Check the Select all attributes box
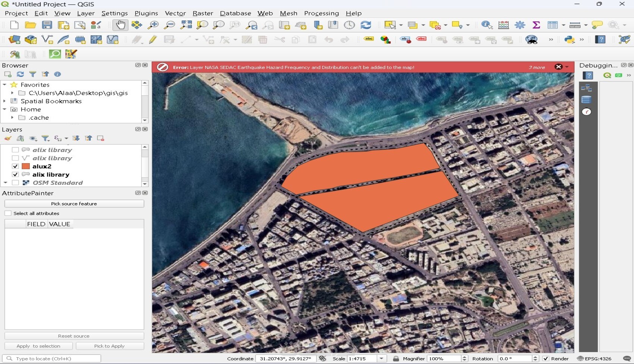Image resolution: width=634 pixels, height=364 pixels. [8, 213]
